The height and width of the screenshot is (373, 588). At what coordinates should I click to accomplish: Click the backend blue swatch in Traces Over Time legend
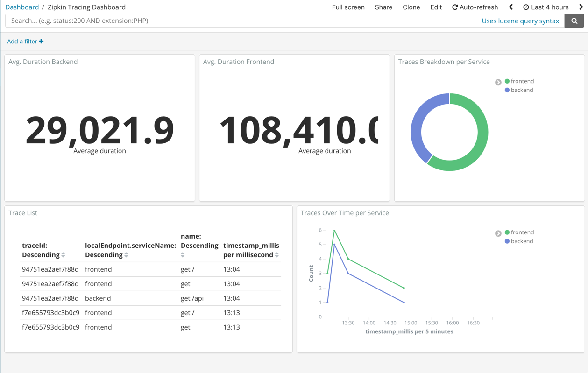[x=507, y=241]
